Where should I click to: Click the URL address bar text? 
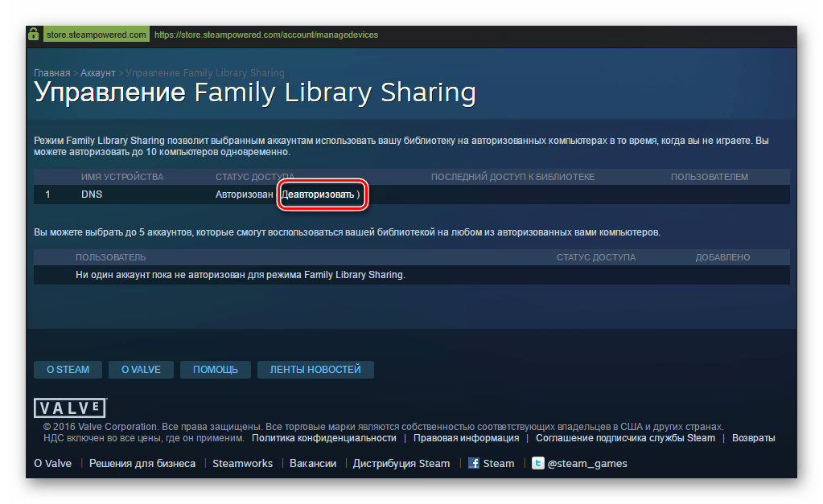tap(265, 35)
